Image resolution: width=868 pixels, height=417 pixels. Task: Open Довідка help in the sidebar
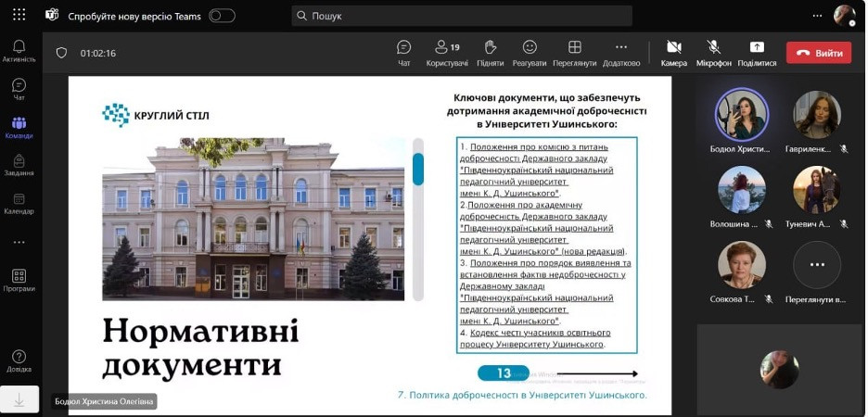[19, 361]
